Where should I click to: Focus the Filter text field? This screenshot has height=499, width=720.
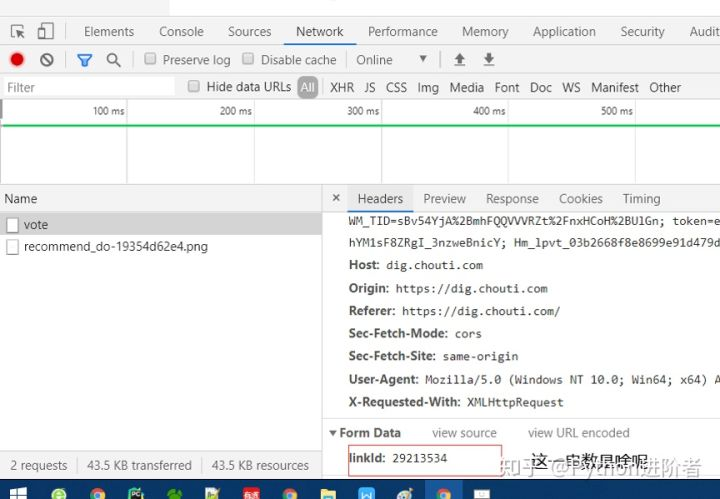click(90, 87)
